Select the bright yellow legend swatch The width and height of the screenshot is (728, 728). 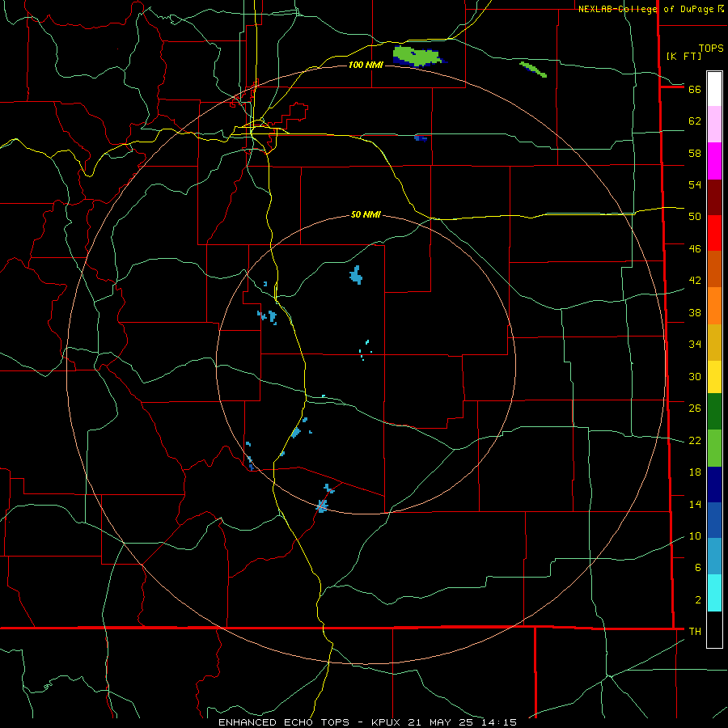(x=714, y=377)
